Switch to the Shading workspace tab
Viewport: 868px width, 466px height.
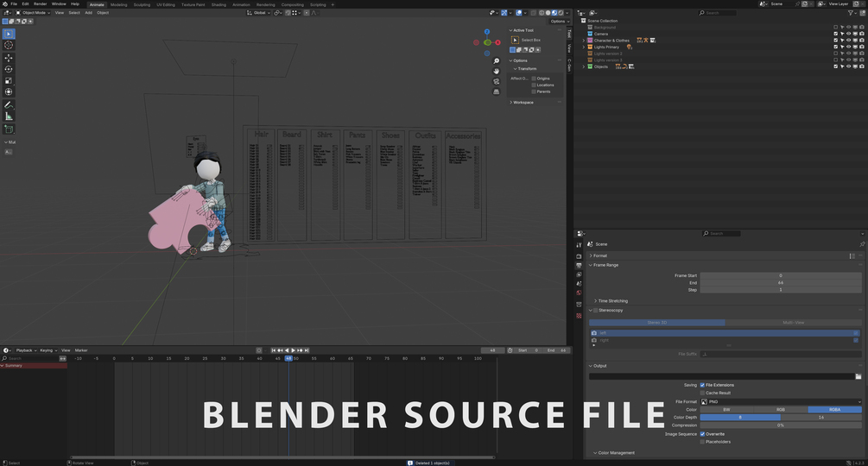[219, 4]
